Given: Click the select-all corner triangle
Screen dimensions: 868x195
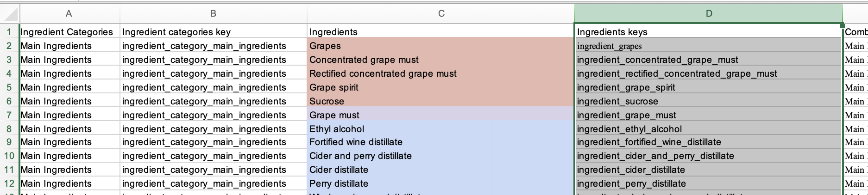Looking at the screenshot, I should pos(9,13).
